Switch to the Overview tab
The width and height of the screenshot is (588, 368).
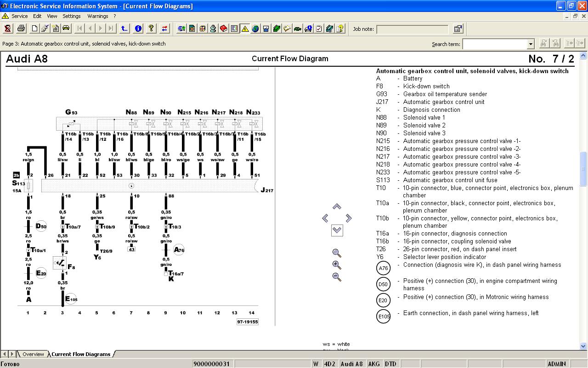click(x=33, y=354)
